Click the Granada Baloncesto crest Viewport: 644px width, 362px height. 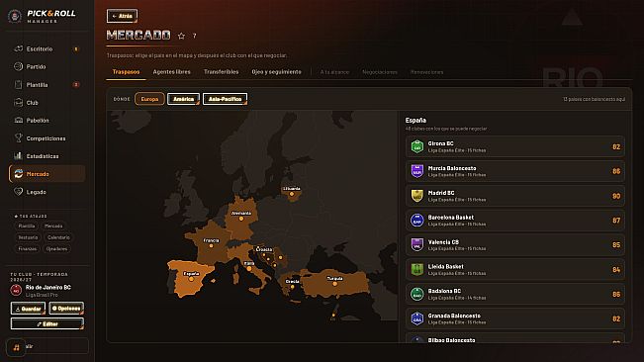click(x=416, y=318)
